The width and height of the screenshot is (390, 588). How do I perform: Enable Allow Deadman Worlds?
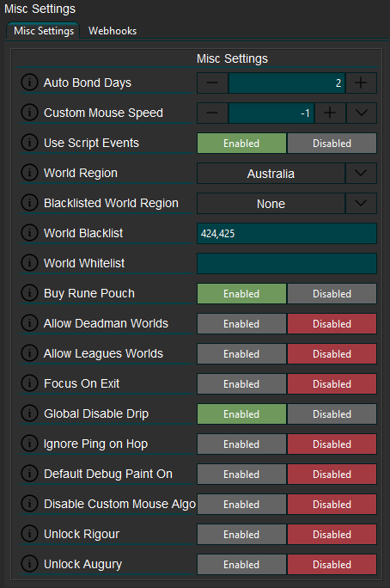click(x=241, y=323)
